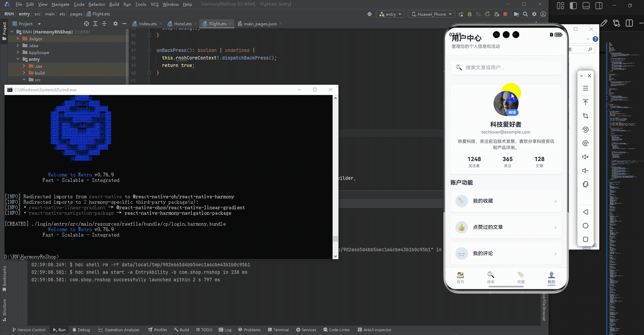Click emulator toolbar hamburger menu icon
The image size is (644, 335).
585,88
